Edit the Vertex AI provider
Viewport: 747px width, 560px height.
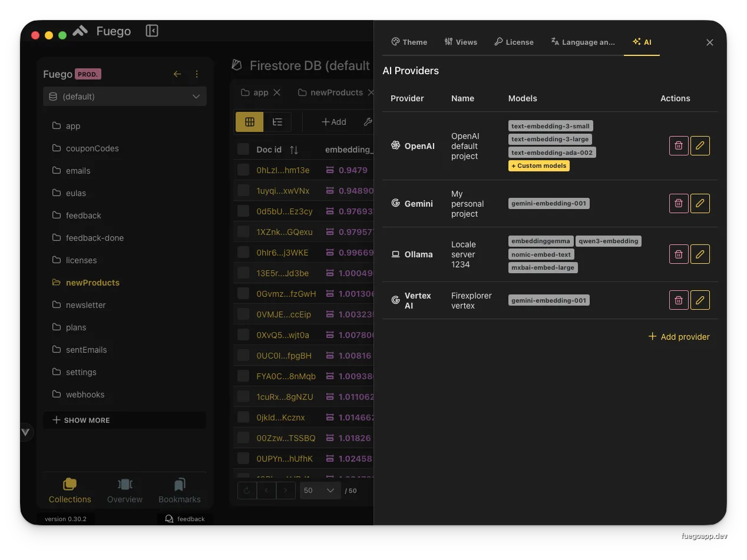pos(700,300)
